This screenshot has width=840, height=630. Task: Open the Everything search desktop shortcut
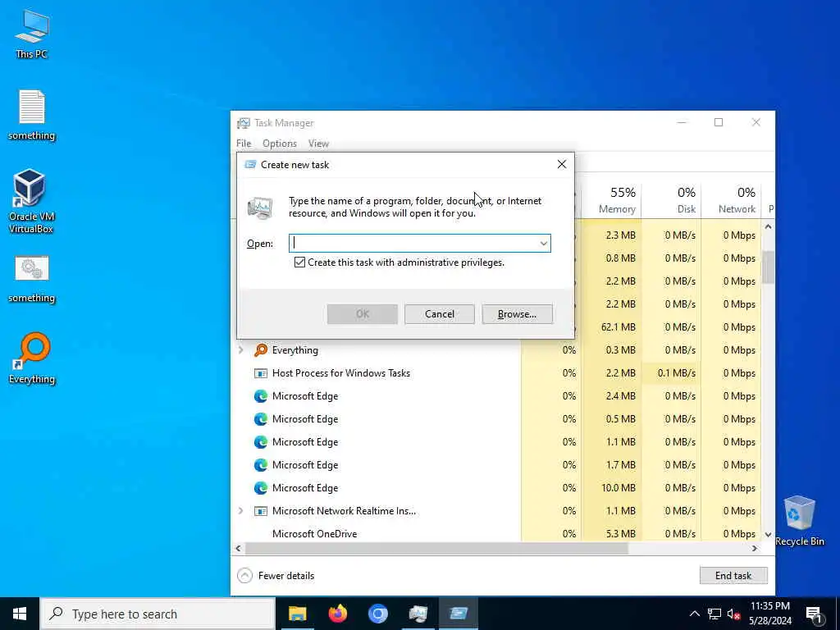point(32,358)
